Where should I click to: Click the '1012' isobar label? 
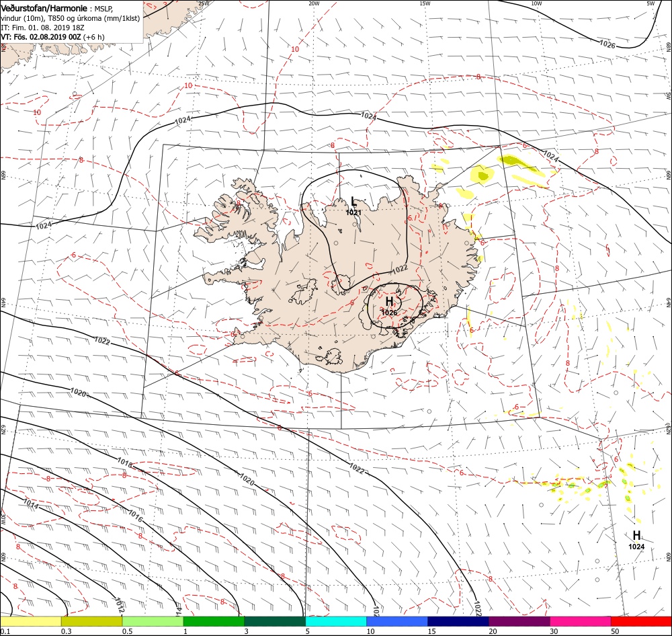(x=119, y=604)
